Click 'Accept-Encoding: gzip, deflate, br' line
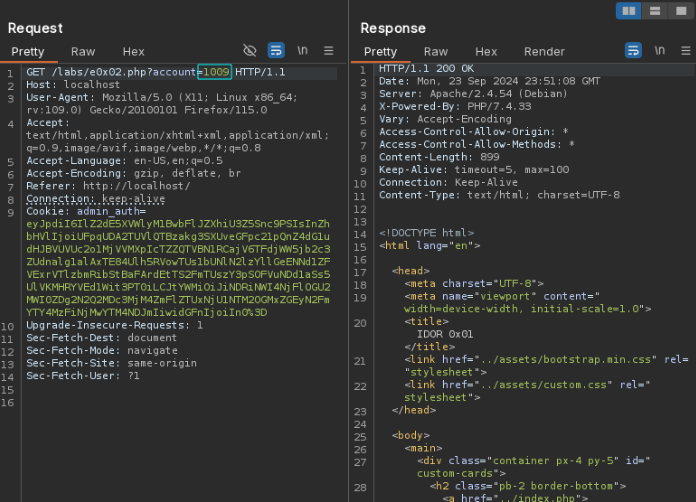The width and height of the screenshot is (696, 502). click(133, 174)
